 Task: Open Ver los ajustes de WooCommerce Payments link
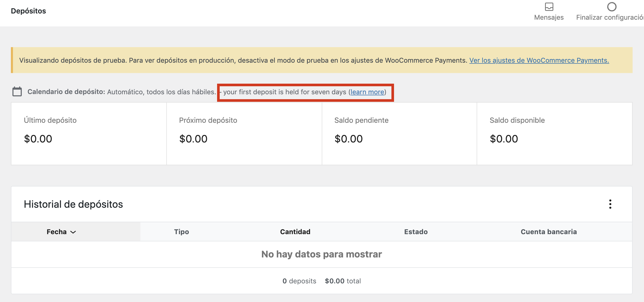coord(539,60)
